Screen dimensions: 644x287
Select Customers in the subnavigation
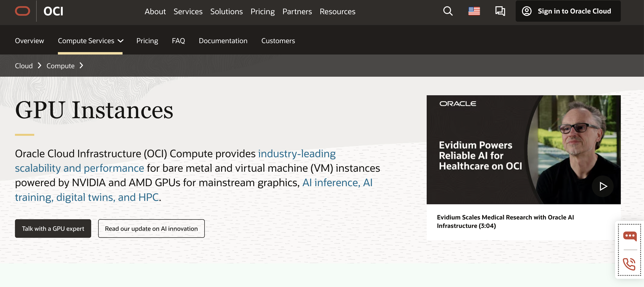click(x=278, y=41)
